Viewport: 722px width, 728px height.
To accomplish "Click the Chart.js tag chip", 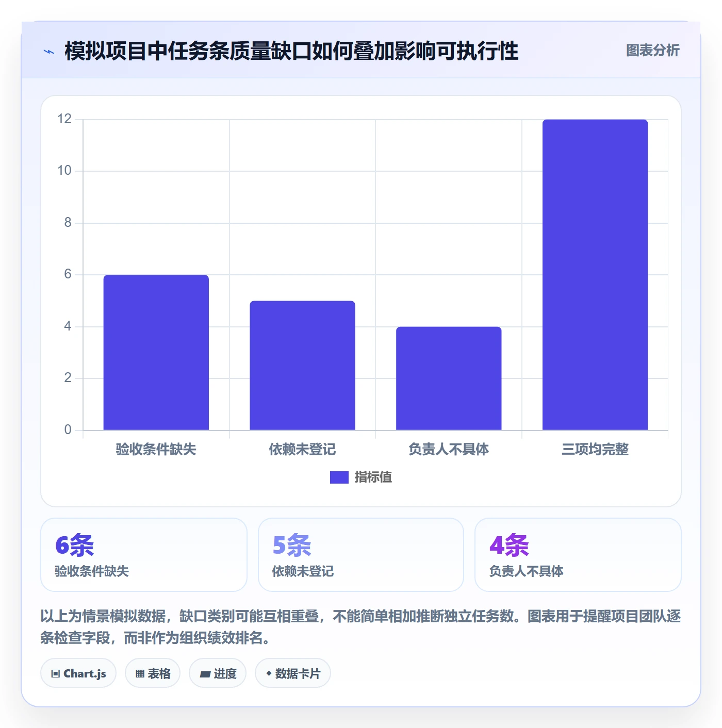I will [x=78, y=673].
